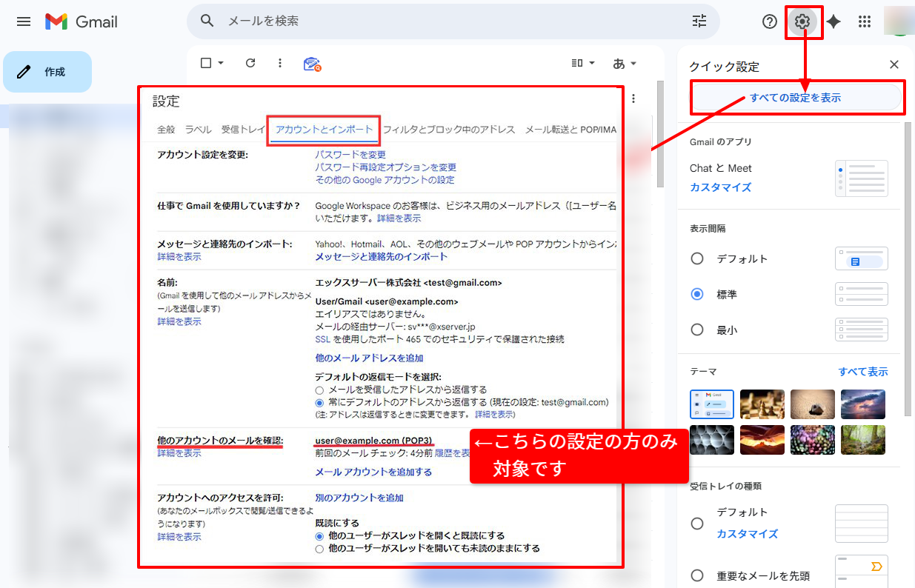Click the search options filter icon
This screenshot has height=588, width=915.
click(x=699, y=21)
